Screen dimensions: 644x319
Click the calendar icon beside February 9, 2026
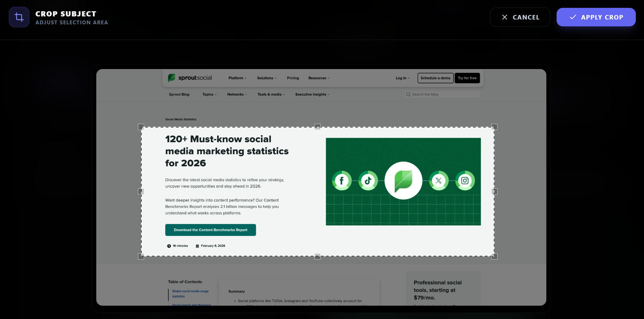197,246
